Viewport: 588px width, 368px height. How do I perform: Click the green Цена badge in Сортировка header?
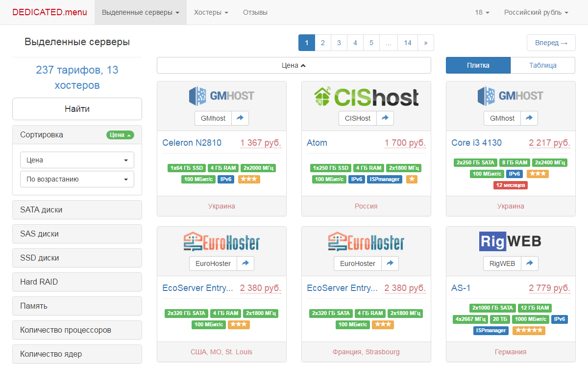coord(120,135)
